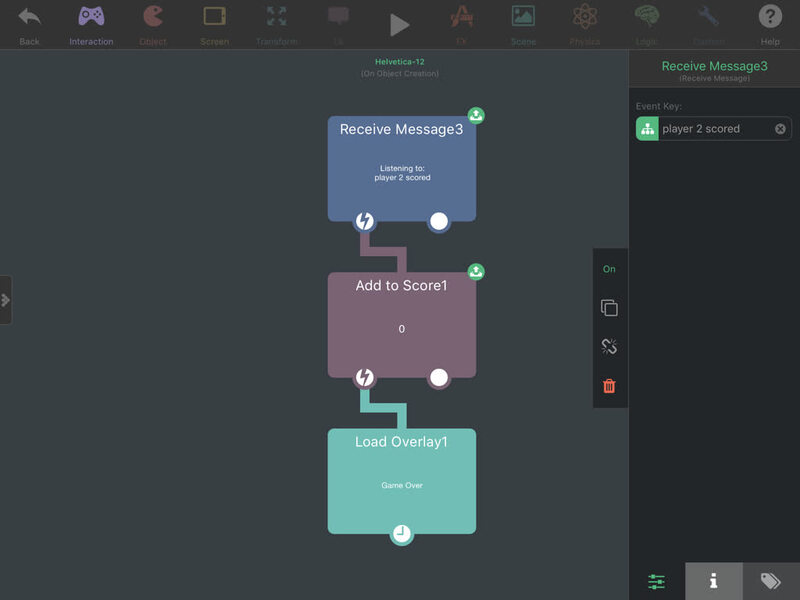Click the Receive Message3 panel title
Screen dimensions: 800x600
coord(714,66)
